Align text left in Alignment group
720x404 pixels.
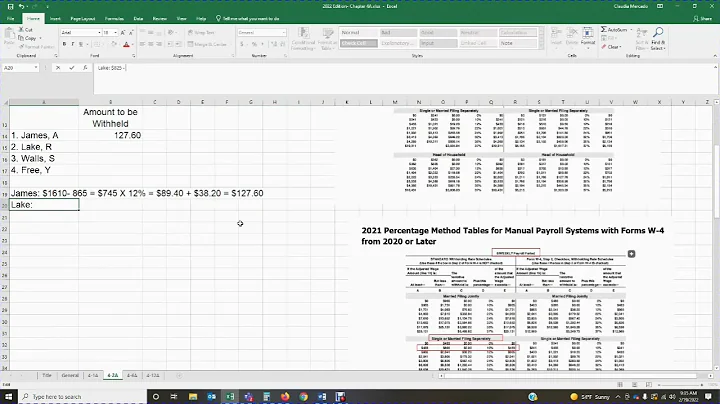(142, 44)
